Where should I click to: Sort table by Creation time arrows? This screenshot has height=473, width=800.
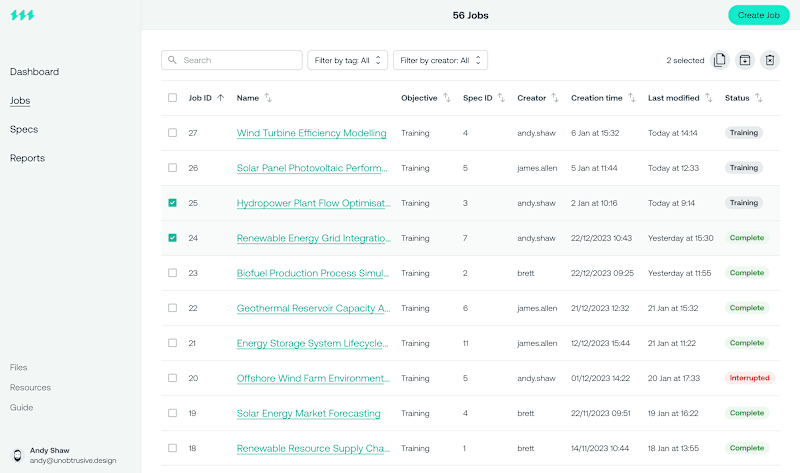click(x=632, y=98)
